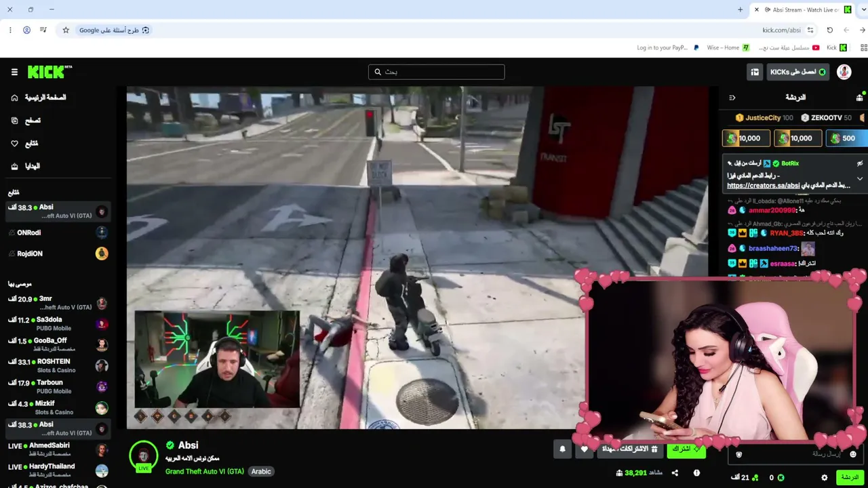Open Chrome media control icon
Screen dimensions: 868x488
click(43, 30)
